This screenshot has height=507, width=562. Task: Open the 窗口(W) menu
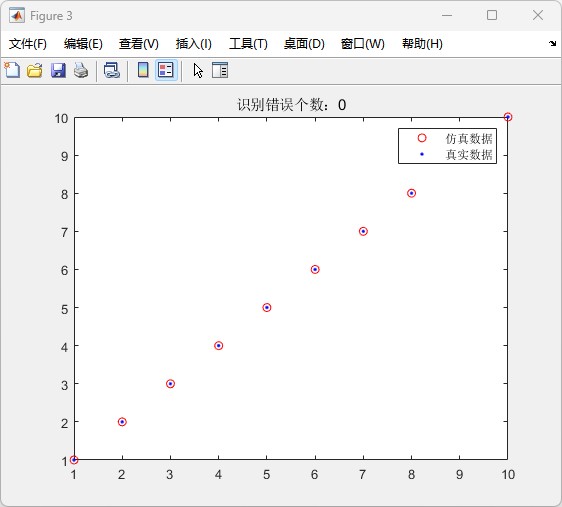coord(362,44)
